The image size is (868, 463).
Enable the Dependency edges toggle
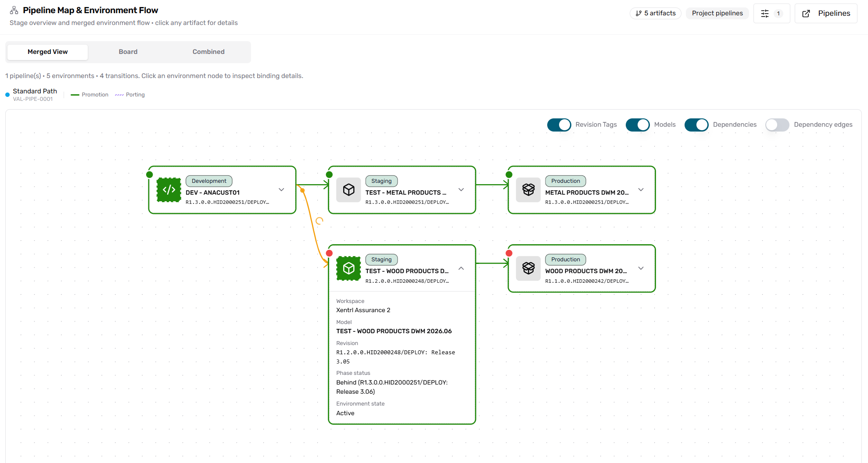point(777,125)
